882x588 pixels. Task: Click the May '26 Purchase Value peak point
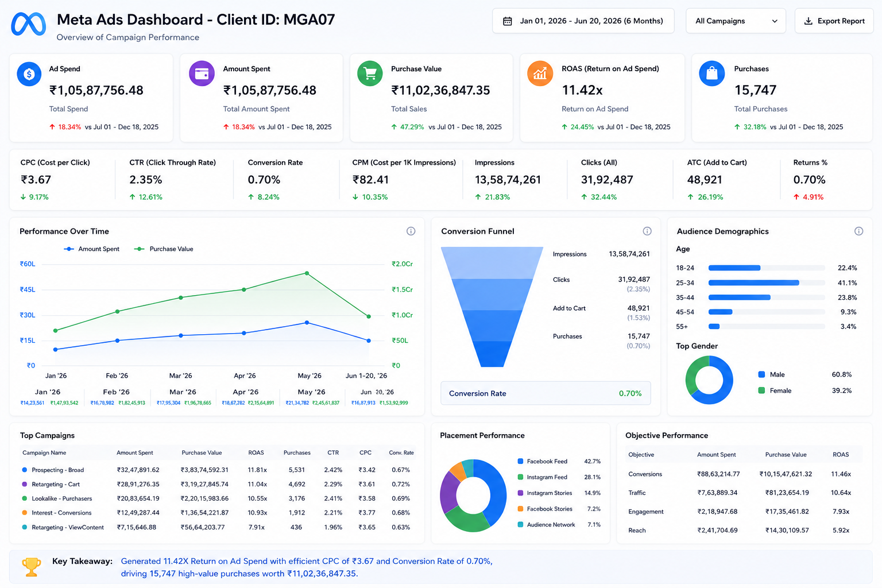(307, 273)
